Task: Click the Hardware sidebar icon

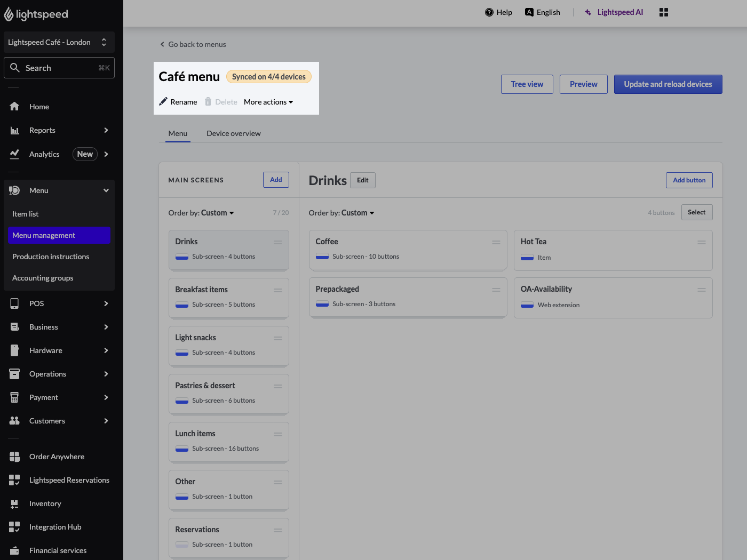Action: [x=14, y=350]
